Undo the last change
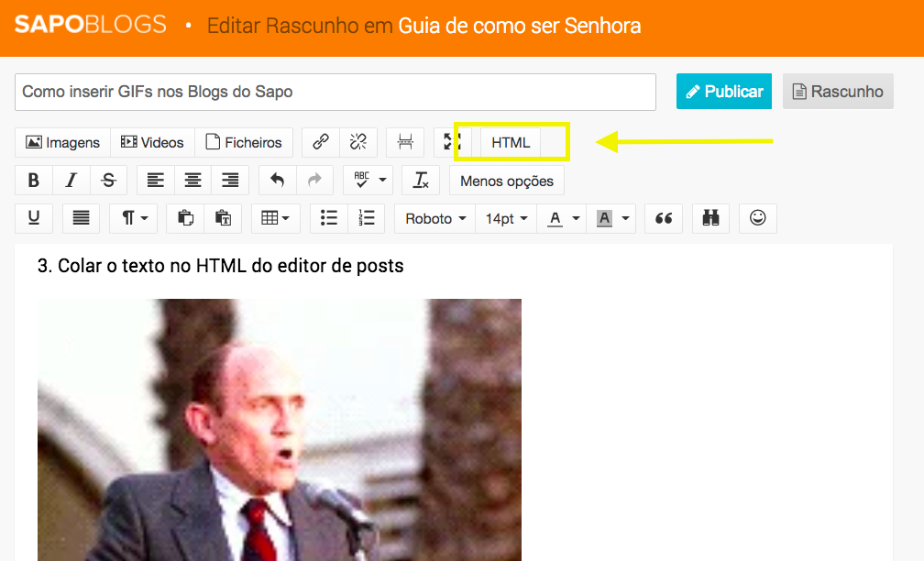924x561 pixels. (x=277, y=180)
